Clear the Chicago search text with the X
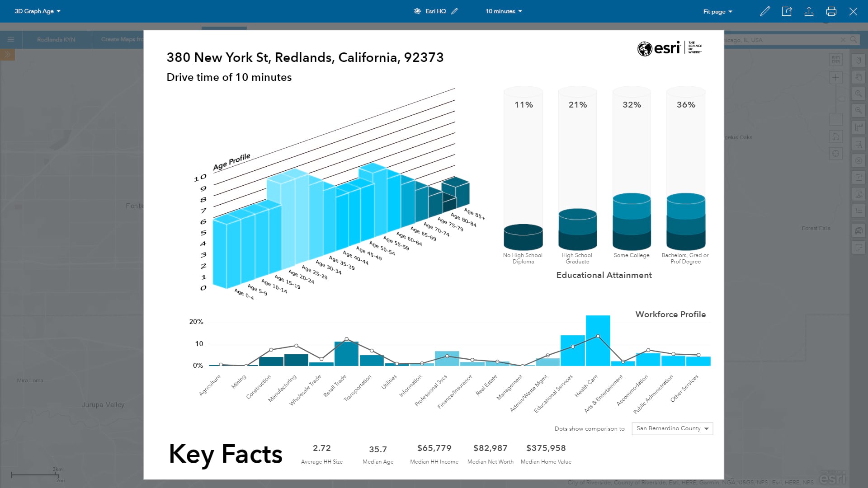 [x=842, y=40]
